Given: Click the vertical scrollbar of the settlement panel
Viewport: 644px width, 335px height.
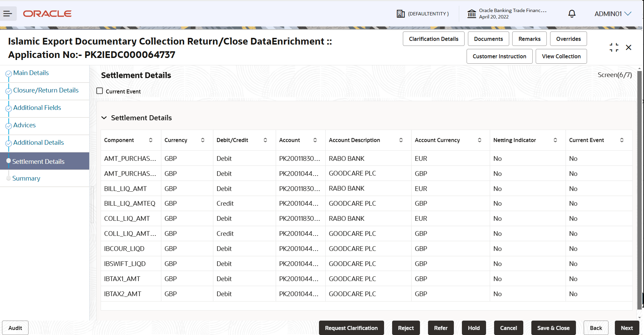Looking at the screenshot, I should point(639,190).
